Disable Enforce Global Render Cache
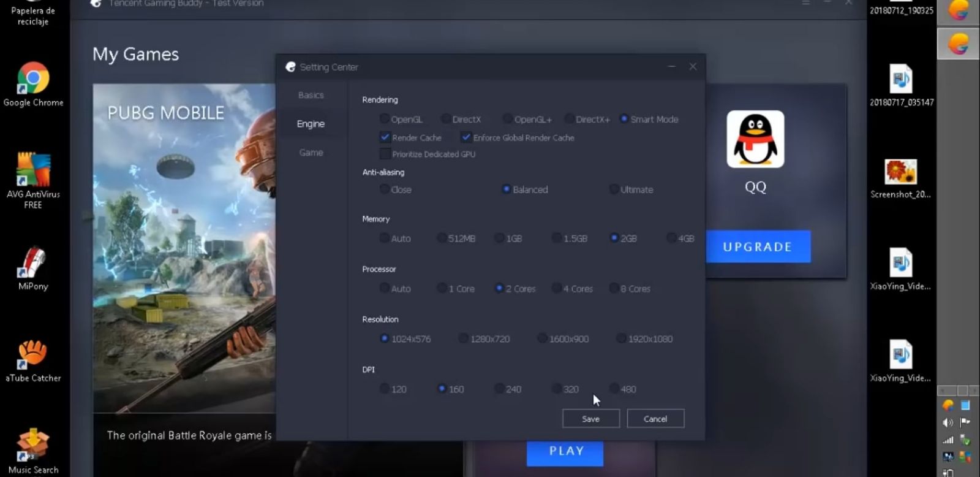980x477 pixels. coord(466,137)
